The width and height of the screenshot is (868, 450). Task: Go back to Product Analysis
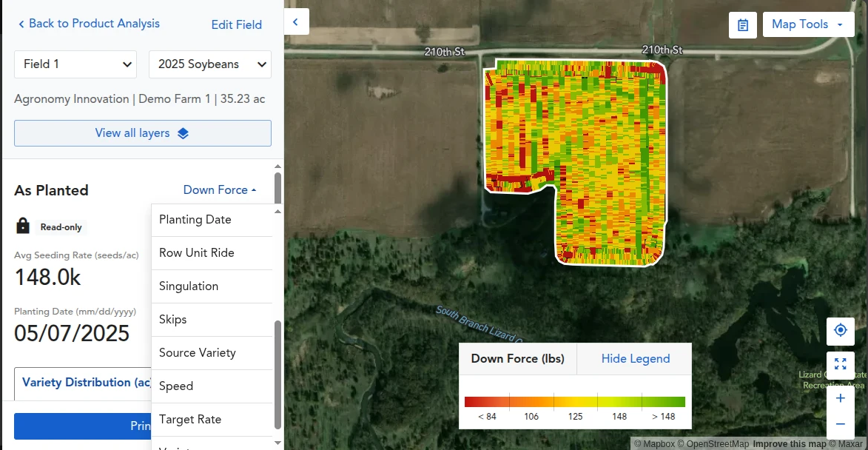(89, 24)
